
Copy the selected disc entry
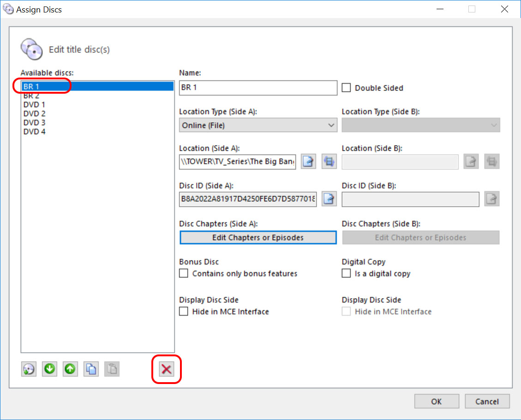pyautogui.click(x=91, y=369)
